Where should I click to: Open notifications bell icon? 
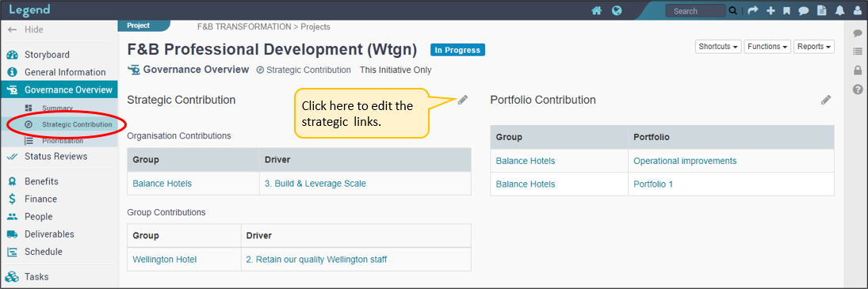839,10
